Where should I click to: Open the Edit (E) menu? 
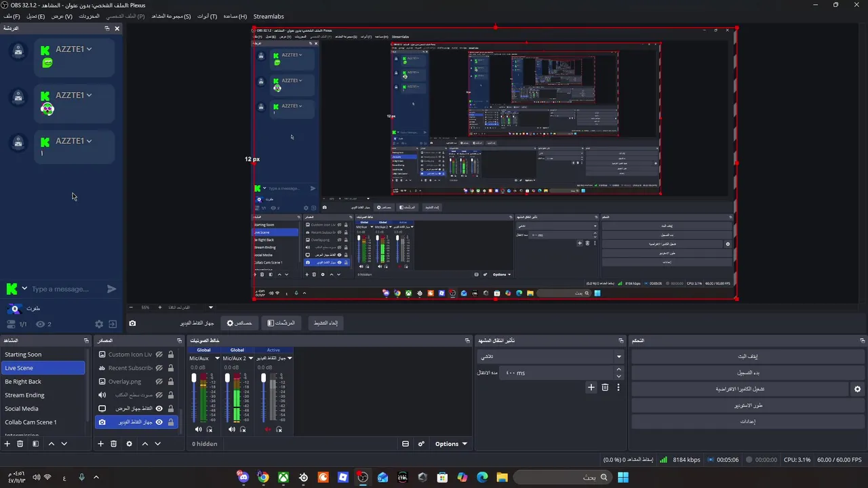pyautogui.click(x=35, y=16)
